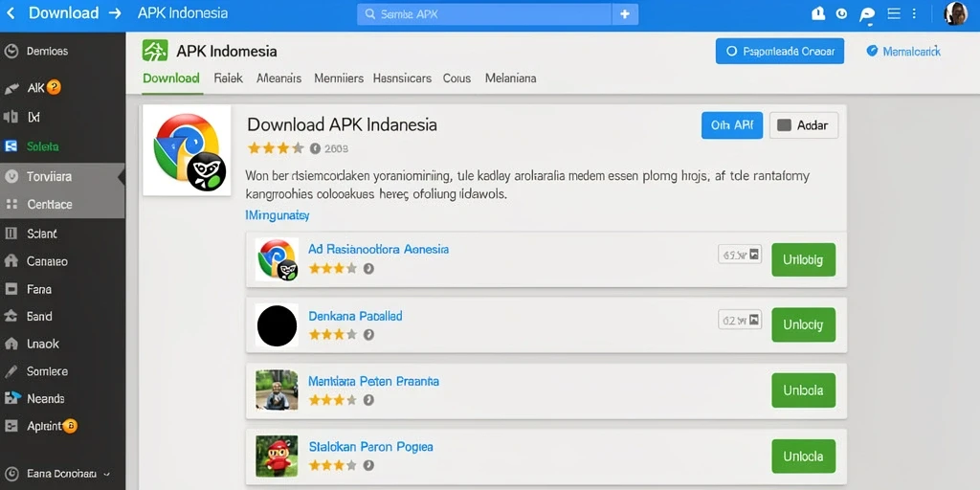Open the Stalokan Paron Pogiea link
Viewport: 980px width, 490px height.
pos(370,447)
